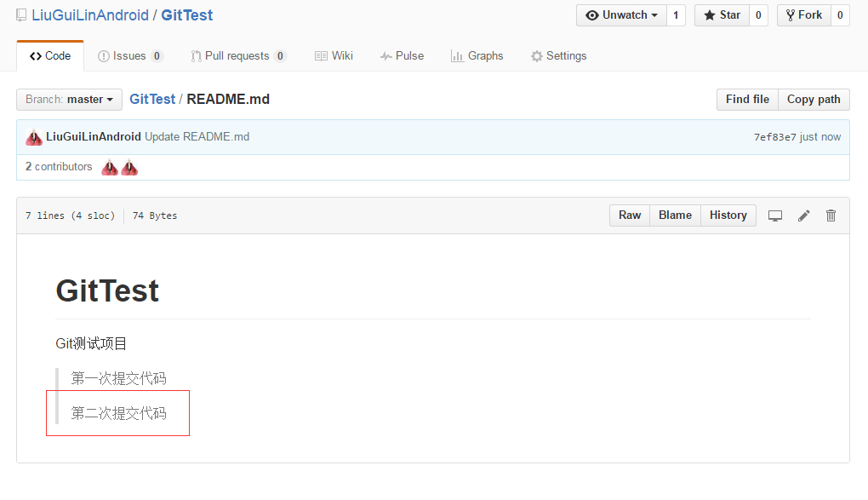This screenshot has height=500, width=868.
Task: View the Raw file contents
Action: click(630, 216)
